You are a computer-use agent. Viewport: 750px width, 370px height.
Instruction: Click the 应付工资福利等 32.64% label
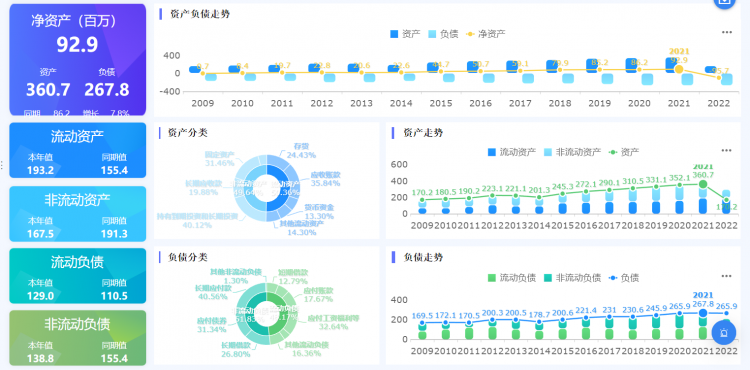pyautogui.click(x=333, y=322)
